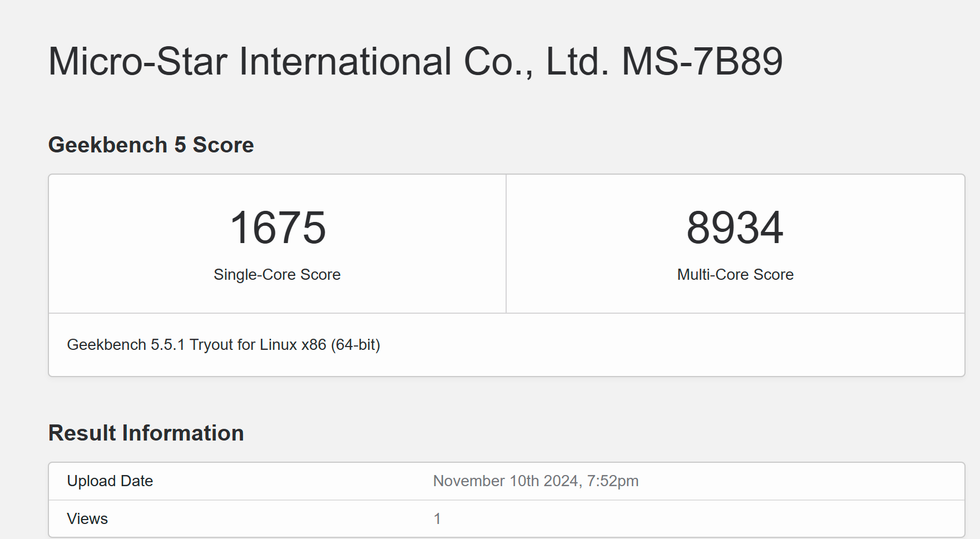This screenshot has height=539, width=980.
Task: Click the Views count value 1
Action: coord(437,518)
